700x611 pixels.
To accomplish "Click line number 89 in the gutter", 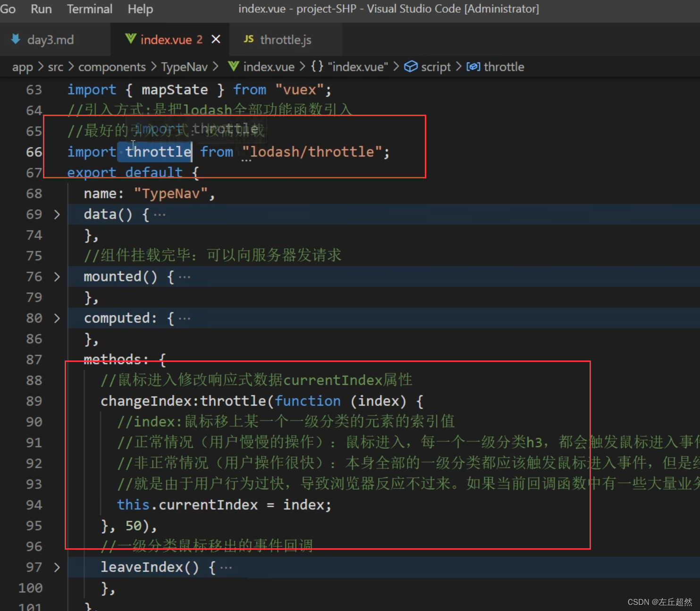I will pyautogui.click(x=34, y=402).
